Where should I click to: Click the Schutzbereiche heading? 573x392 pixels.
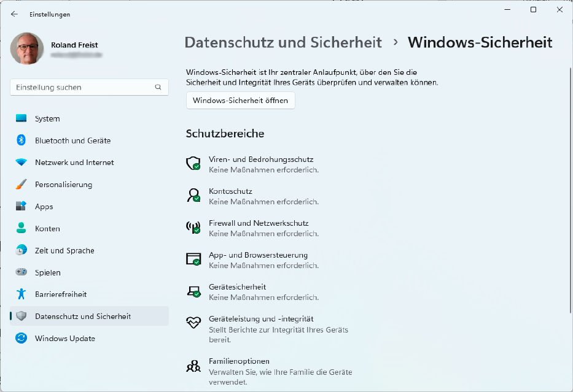[225, 134]
